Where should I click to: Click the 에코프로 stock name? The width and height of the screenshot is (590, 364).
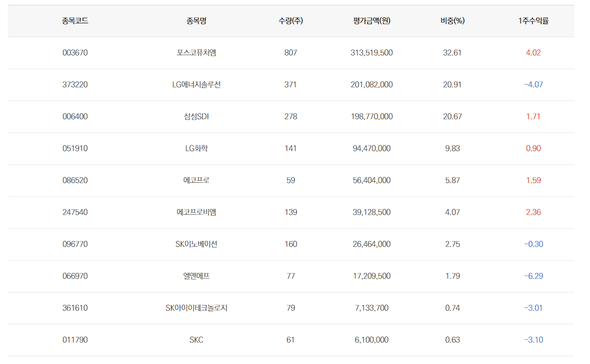point(197,180)
